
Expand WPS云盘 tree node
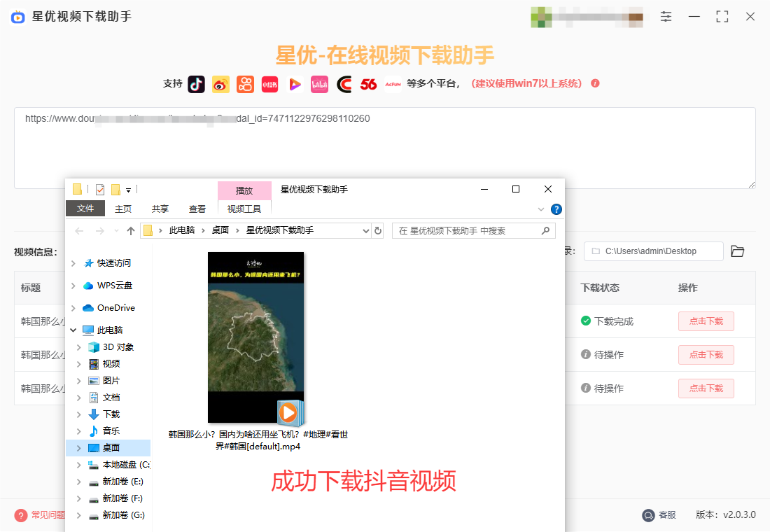tap(73, 286)
